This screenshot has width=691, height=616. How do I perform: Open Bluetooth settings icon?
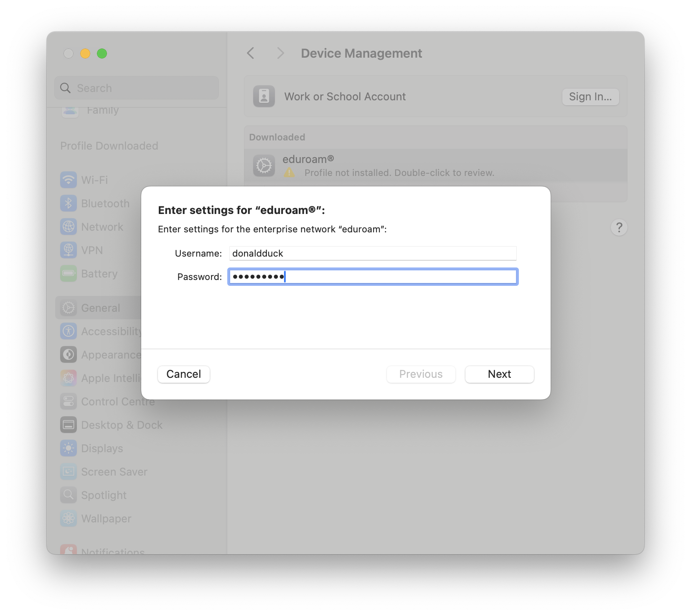(x=69, y=204)
